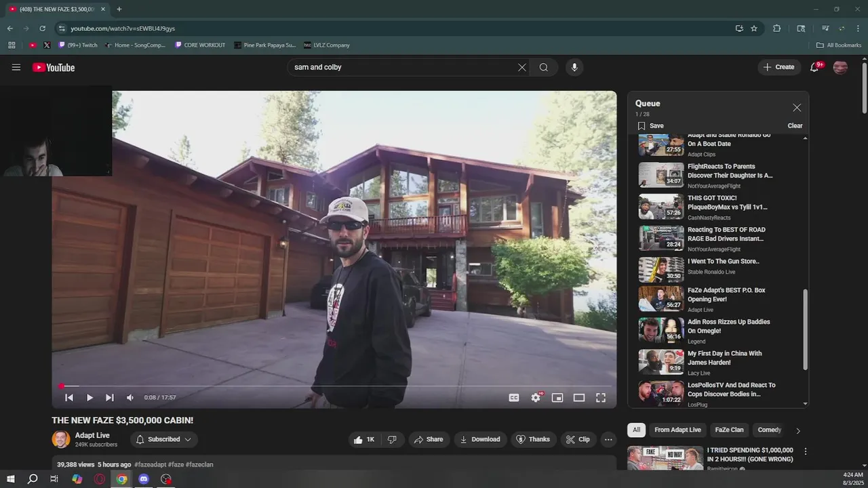Open the notifications bell
The height and width of the screenshot is (488, 868).
[814, 67]
